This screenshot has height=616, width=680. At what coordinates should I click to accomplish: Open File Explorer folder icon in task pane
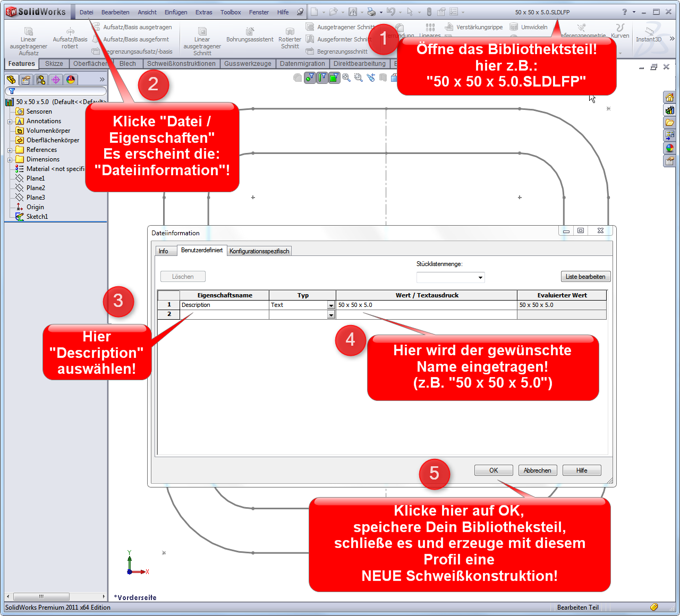click(669, 123)
